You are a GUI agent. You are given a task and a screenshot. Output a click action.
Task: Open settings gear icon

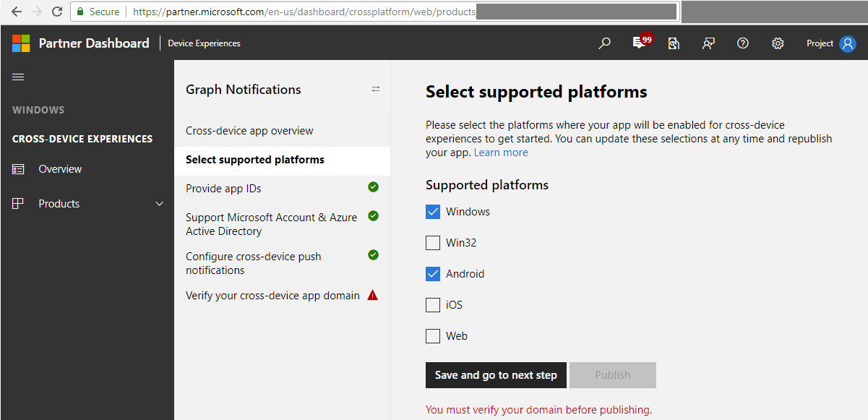[x=778, y=43]
